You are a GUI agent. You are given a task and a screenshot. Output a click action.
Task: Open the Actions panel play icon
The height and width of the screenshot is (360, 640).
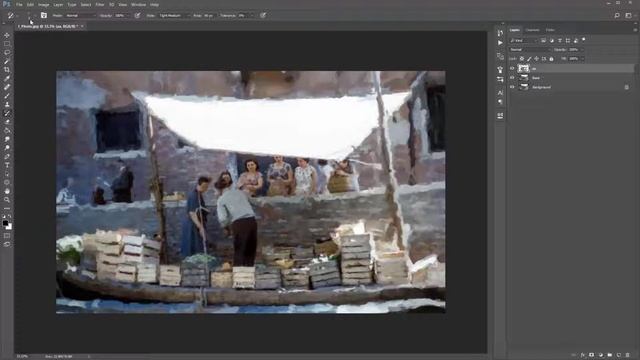click(500, 42)
